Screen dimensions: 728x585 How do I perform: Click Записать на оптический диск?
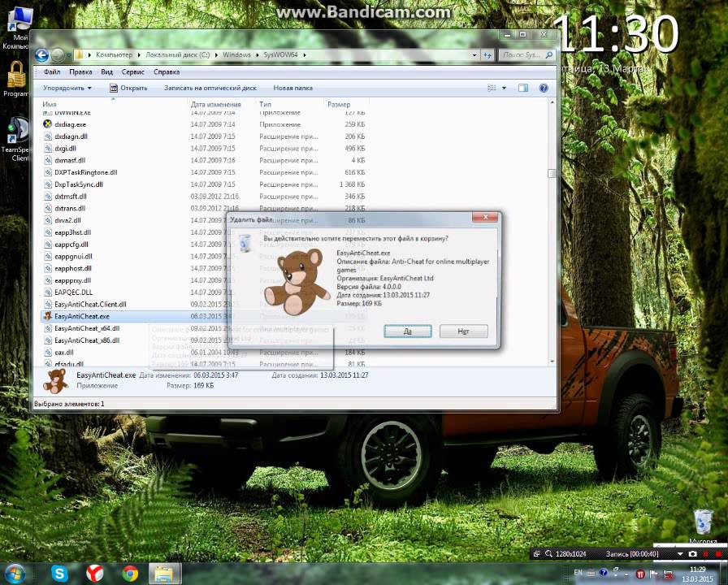tap(210, 88)
